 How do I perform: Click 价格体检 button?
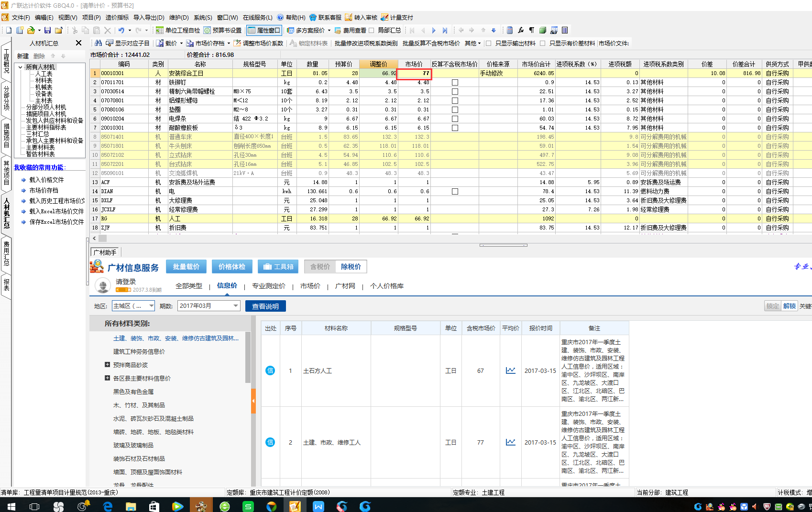[x=232, y=267]
